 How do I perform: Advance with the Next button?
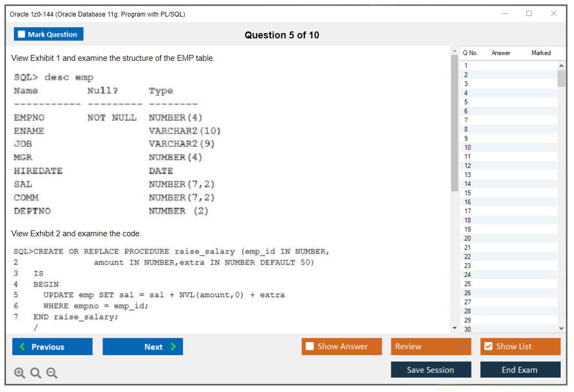coord(143,347)
